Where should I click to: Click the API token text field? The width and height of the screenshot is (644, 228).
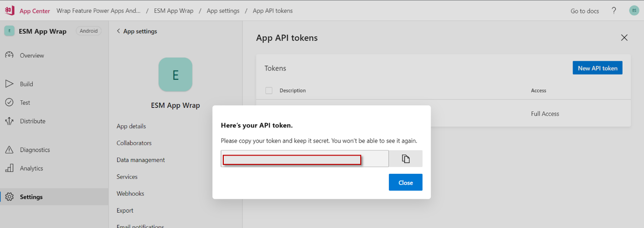coord(305,158)
